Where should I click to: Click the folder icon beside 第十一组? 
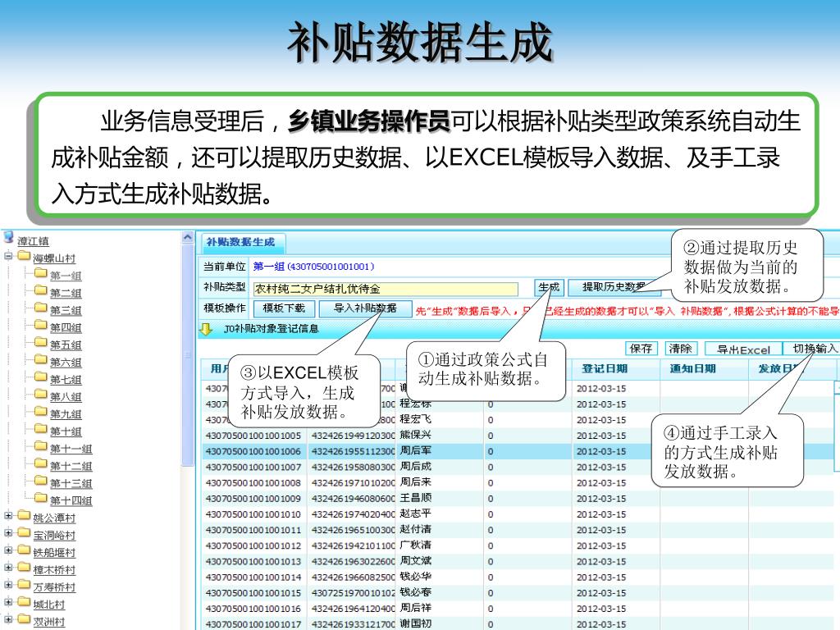(x=41, y=446)
